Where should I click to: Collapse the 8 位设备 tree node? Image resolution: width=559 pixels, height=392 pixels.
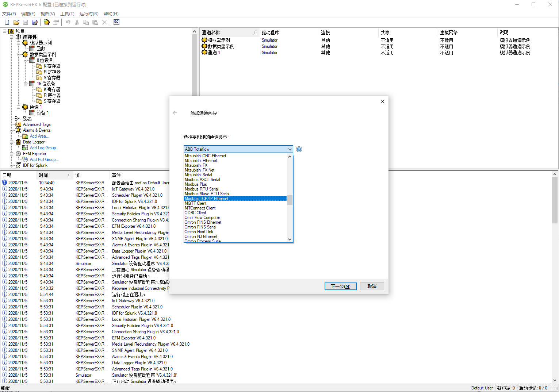pyautogui.click(x=26, y=60)
